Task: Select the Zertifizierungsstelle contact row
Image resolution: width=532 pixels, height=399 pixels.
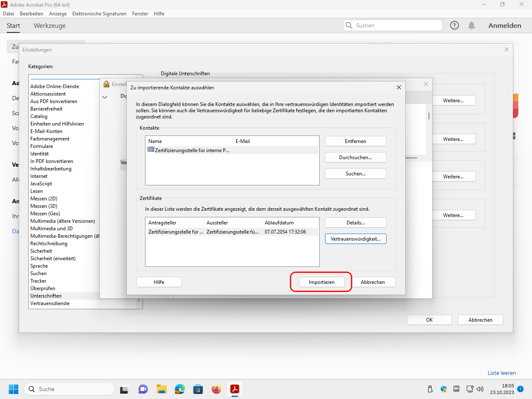Action: click(191, 150)
